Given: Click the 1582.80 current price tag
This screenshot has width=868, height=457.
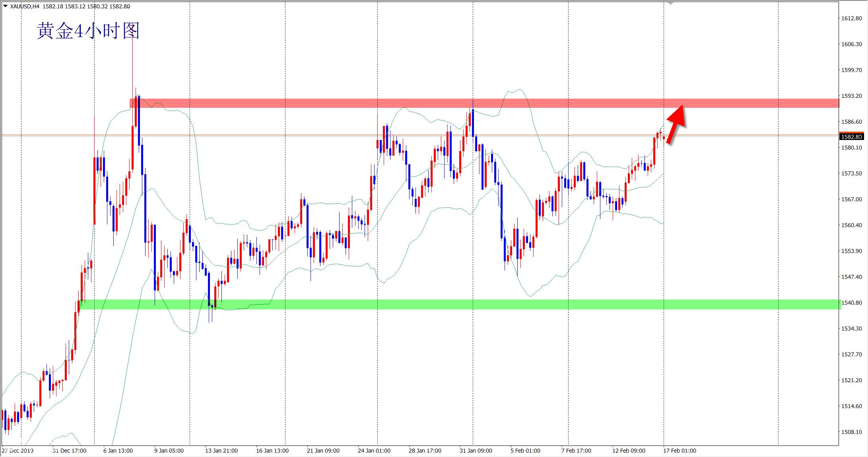Looking at the screenshot, I should coord(851,137).
